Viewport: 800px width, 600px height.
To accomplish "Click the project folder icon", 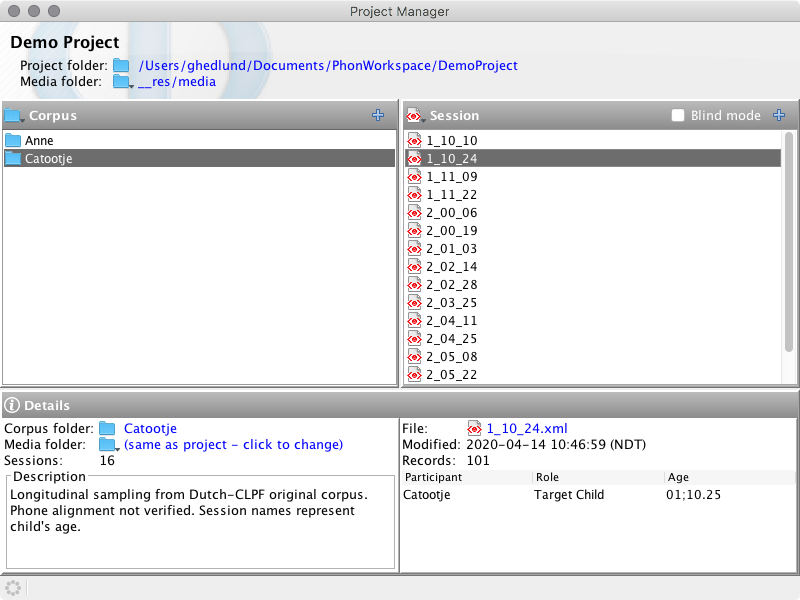I will pyautogui.click(x=121, y=66).
